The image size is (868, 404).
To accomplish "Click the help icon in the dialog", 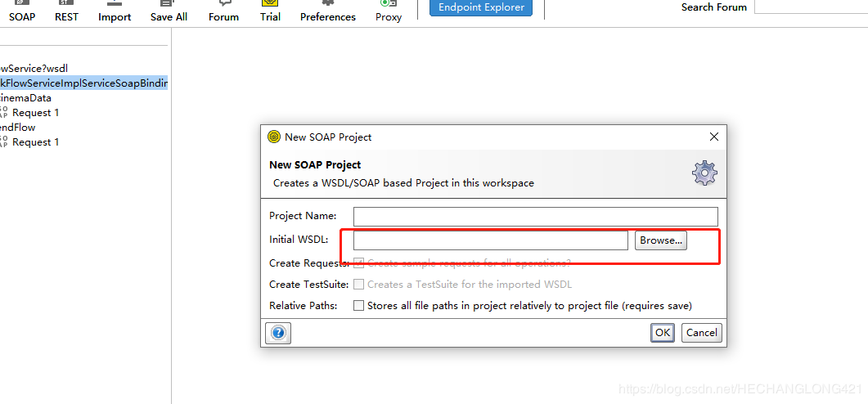I will click(278, 333).
